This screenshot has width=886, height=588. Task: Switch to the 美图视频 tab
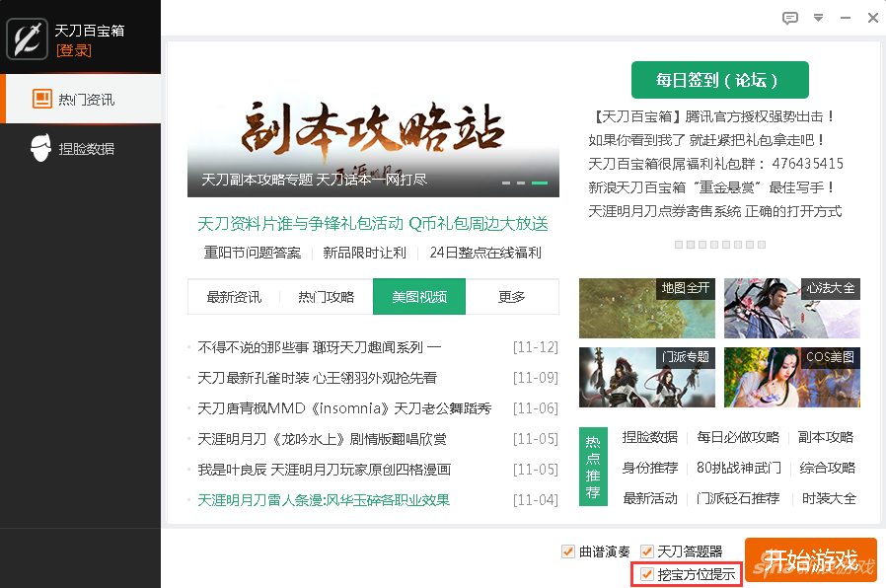click(419, 297)
